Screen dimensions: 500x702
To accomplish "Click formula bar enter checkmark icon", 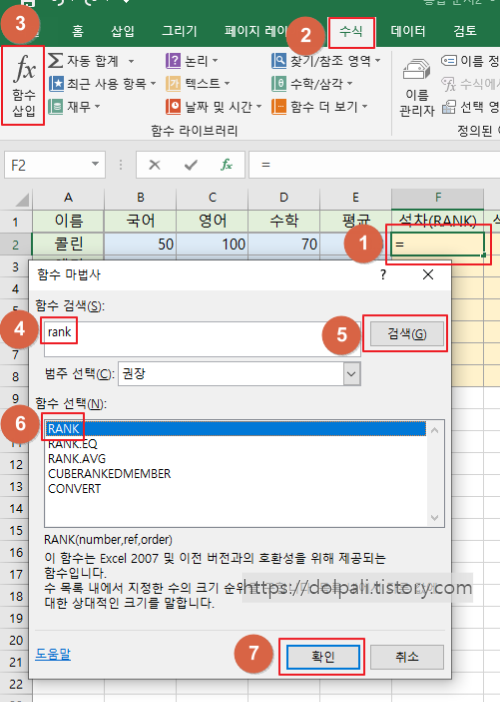I will (x=191, y=165).
